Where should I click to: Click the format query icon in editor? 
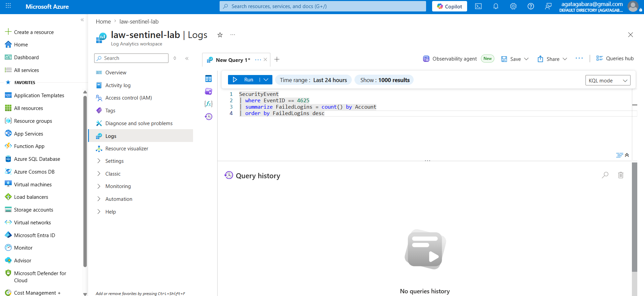pyautogui.click(x=619, y=155)
